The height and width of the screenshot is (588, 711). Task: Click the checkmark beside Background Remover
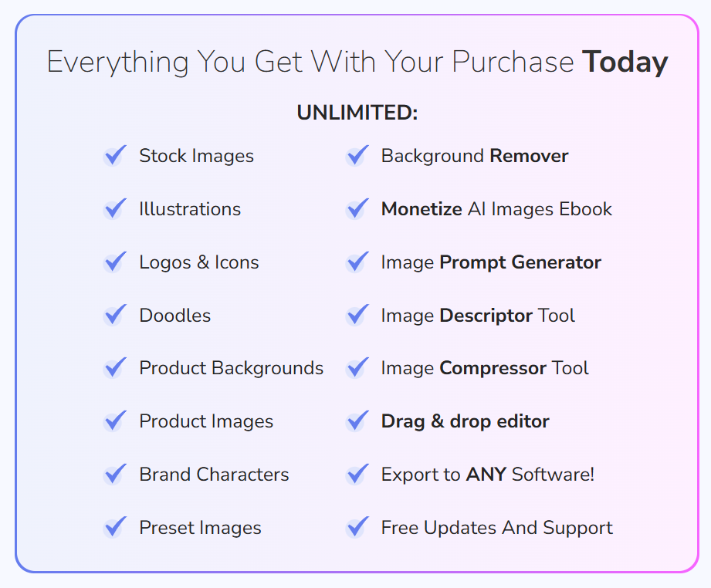[x=357, y=156]
